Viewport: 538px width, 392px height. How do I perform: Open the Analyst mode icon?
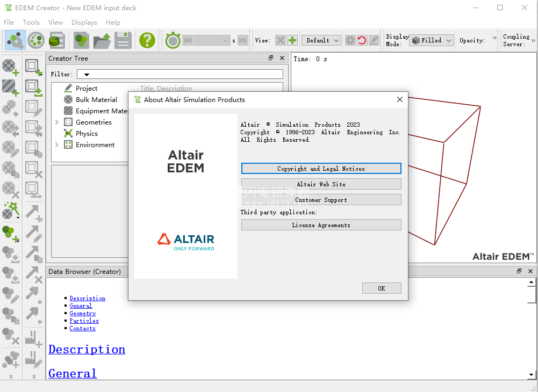click(57, 40)
